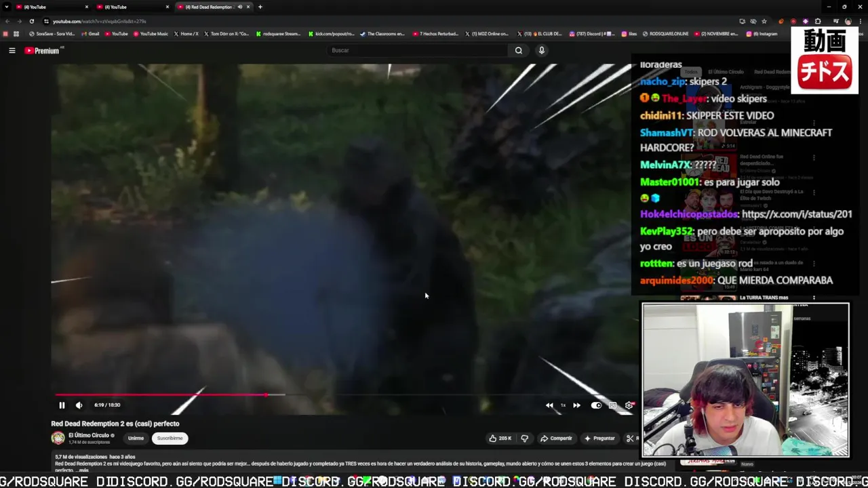Screen dimensions: 868x488
Task: Open the Gmail bookmark
Action: coord(91,34)
